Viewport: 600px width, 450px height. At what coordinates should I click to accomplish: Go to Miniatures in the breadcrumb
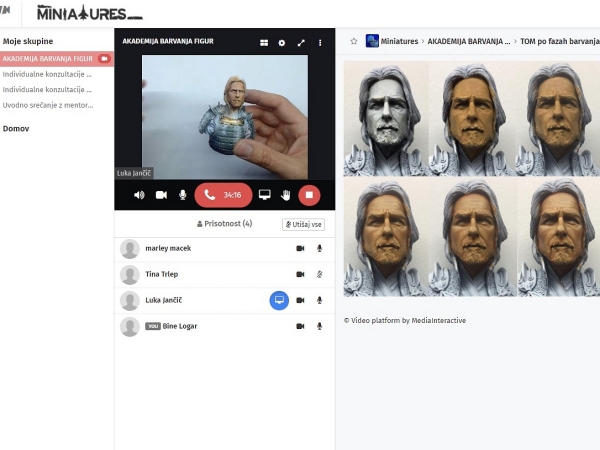click(x=399, y=41)
